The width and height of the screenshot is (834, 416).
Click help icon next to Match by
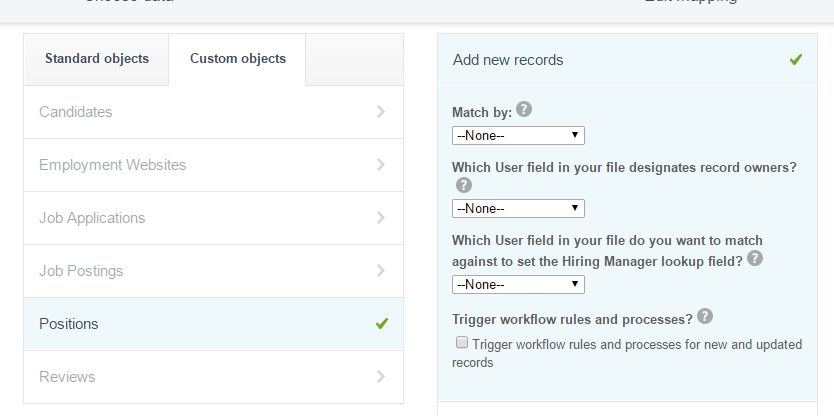point(524,111)
